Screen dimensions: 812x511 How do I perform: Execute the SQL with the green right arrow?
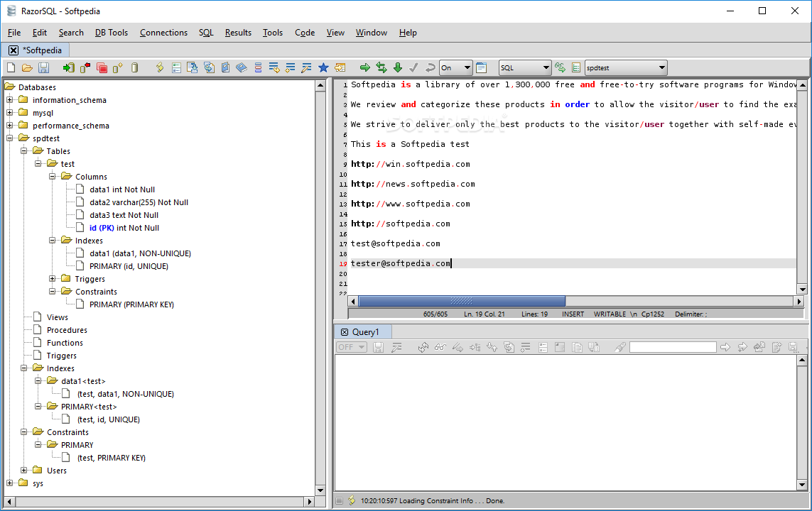click(365, 67)
